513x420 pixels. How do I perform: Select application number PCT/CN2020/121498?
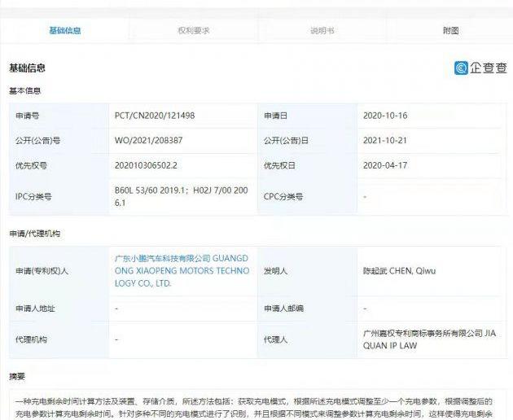point(155,116)
